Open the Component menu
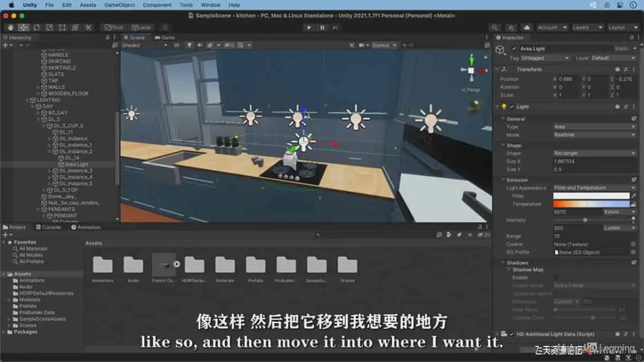The width and height of the screenshot is (644, 362). pos(157,5)
